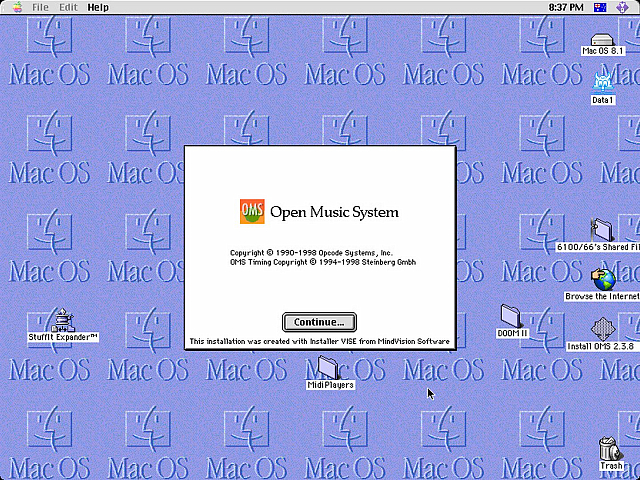Open the keyboard layout flag menu
Image resolution: width=640 pixels, height=480 pixels.
coord(600,7)
